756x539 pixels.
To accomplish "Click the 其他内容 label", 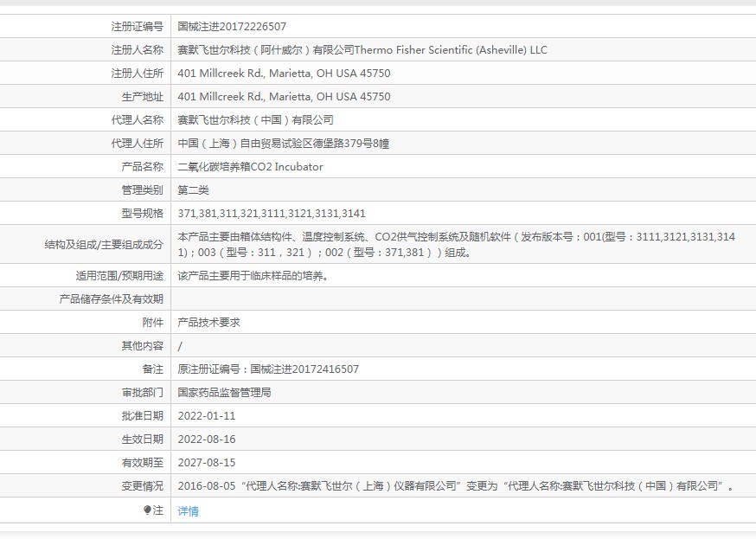I will click(x=143, y=346).
